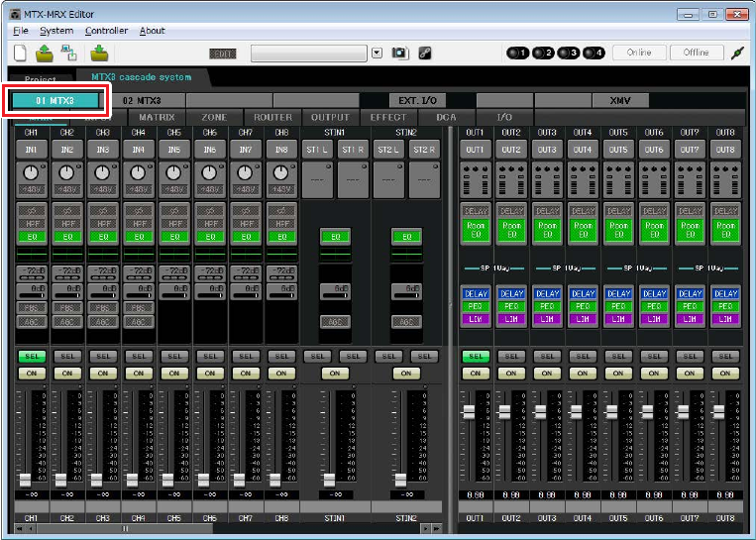This screenshot has width=756, height=540.
Task: Click the ST2 R input port button
Action: pos(424,150)
